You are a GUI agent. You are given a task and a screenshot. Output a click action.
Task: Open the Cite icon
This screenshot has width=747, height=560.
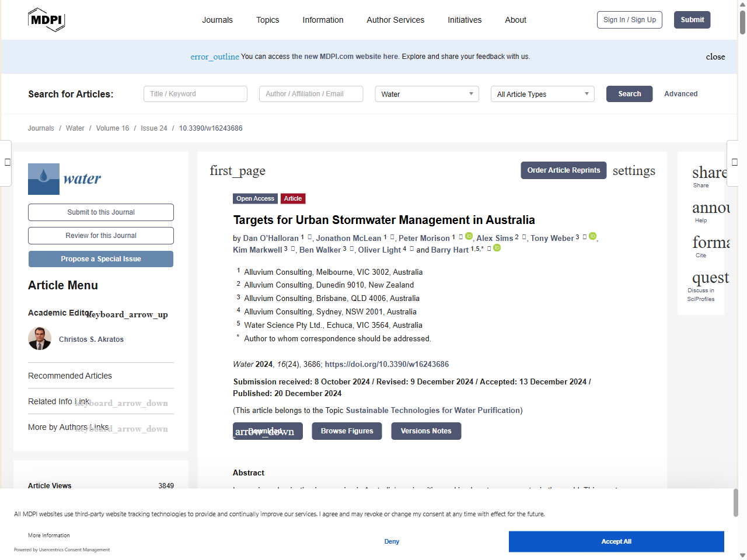(710, 243)
